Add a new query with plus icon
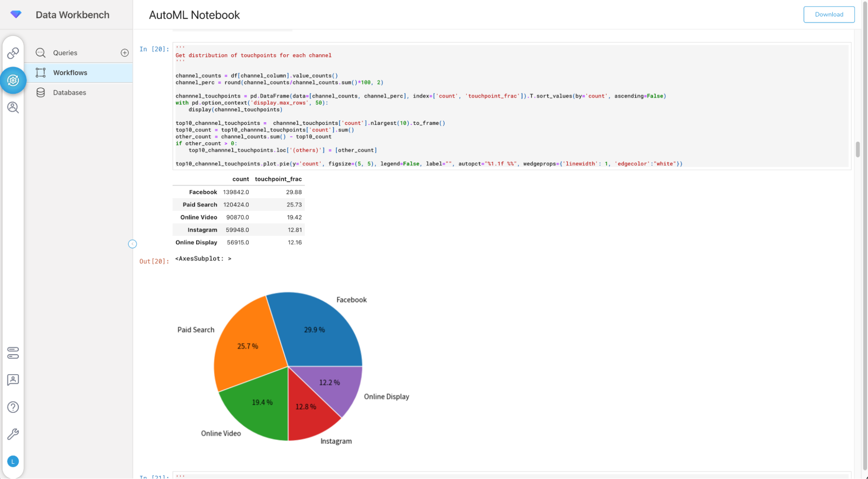 click(125, 53)
